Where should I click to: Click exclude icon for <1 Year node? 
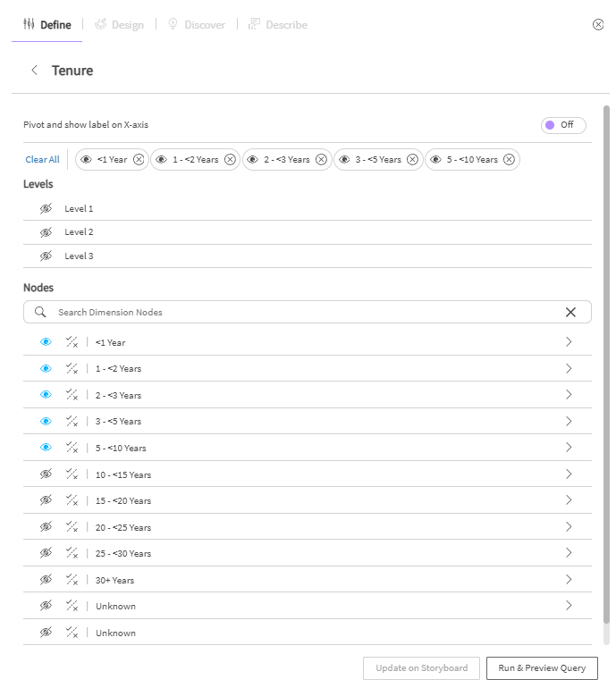click(72, 342)
